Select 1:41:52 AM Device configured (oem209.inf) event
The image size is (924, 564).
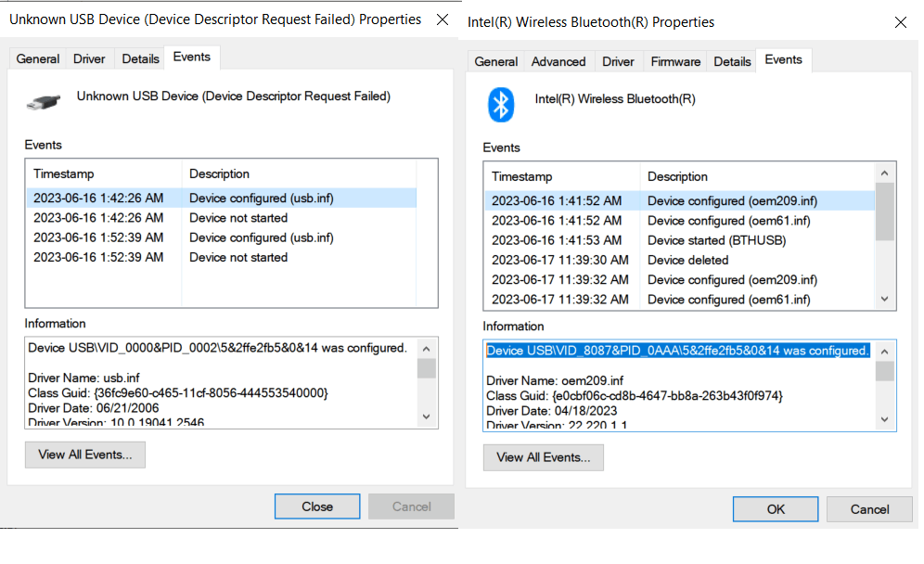click(680, 201)
